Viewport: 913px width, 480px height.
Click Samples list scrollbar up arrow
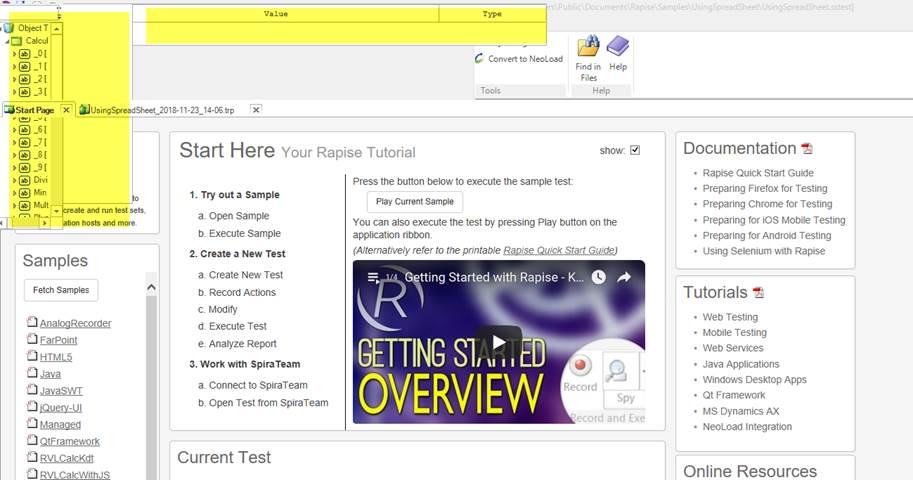coord(152,288)
